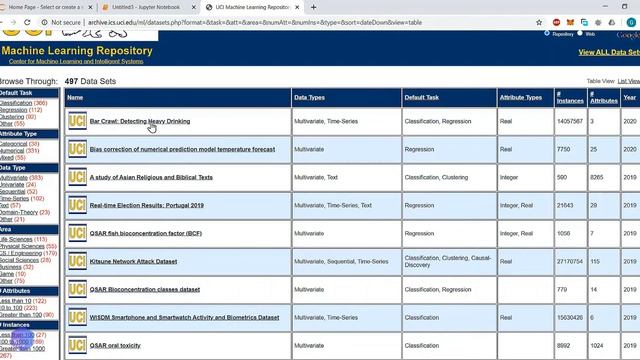Select the UCI Machine Learning Repository tab
640x360 pixels.
[252, 7]
